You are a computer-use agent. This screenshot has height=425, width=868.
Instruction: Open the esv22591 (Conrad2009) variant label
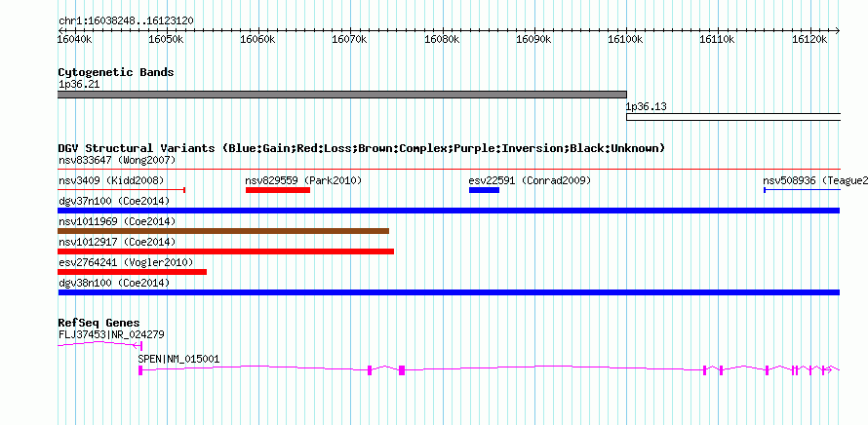pyautogui.click(x=530, y=181)
